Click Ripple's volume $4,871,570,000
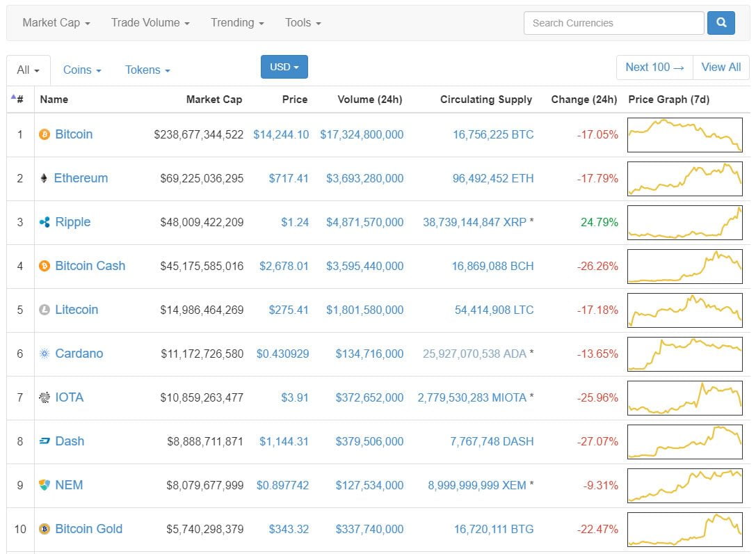The height and width of the screenshot is (554, 756). click(365, 223)
